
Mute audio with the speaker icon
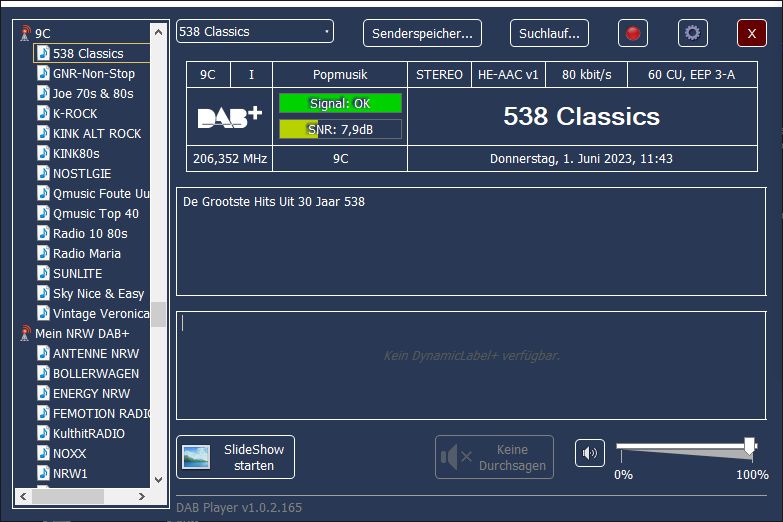pos(590,453)
